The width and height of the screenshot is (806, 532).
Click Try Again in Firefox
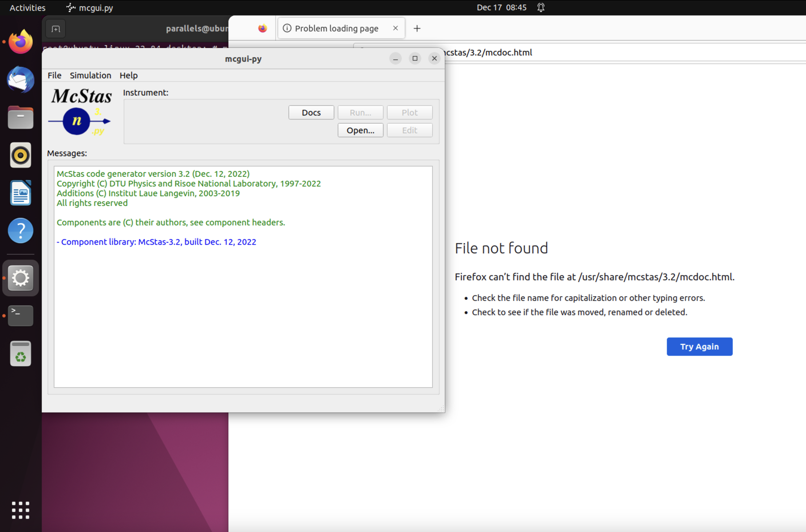point(700,346)
